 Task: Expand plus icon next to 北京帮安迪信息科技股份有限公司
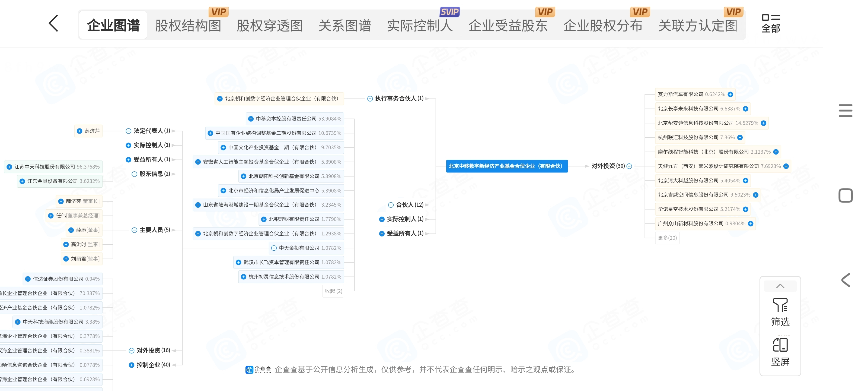764,123
